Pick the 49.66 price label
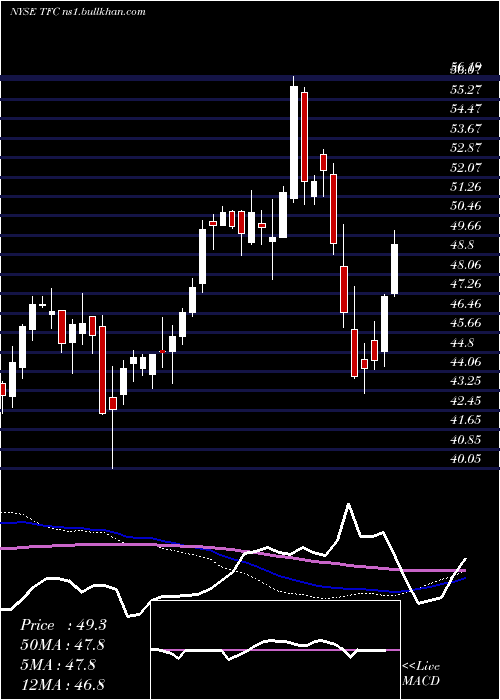This screenshot has height=700, width=500. [x=466, y=225]
